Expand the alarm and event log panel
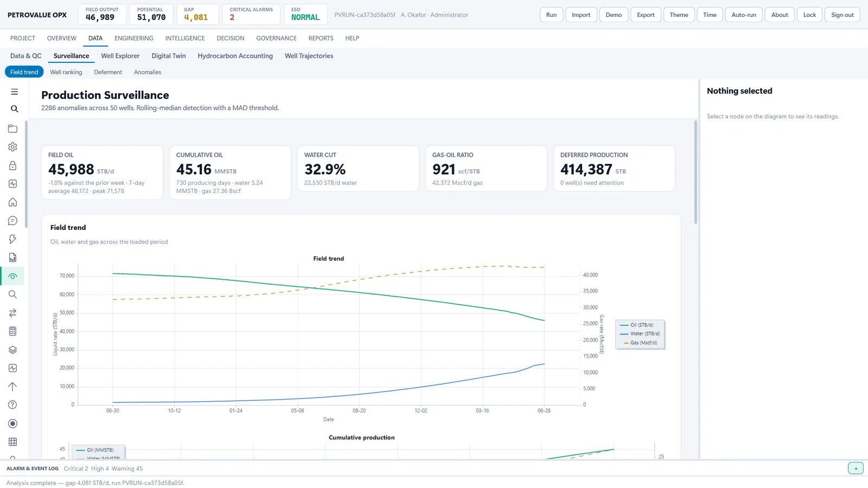The height and width of the screenshot is (488, 868). [856, 468]
